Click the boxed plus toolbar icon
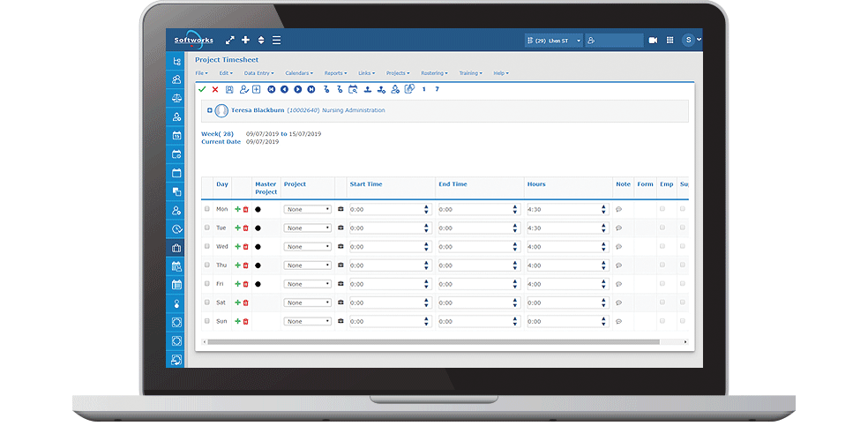The width and height of the screenshot is (868, 441). pos(257,89)
